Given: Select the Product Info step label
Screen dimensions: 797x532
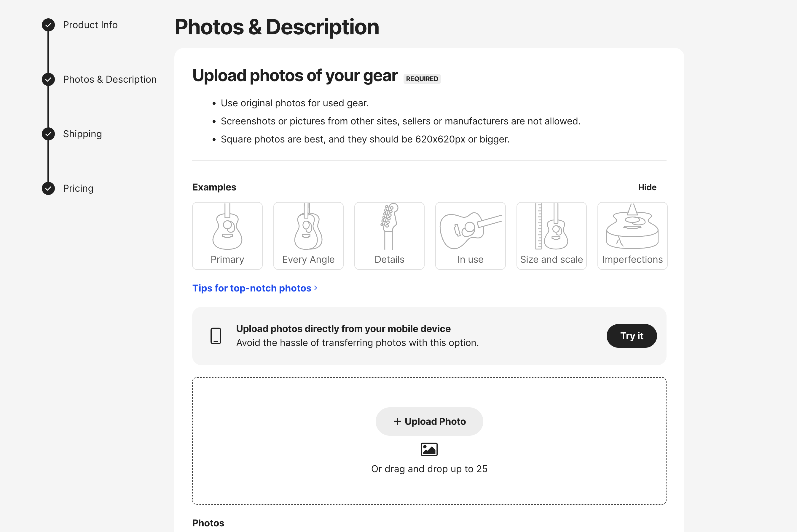Looking at the screenshot, I should pyautogui.click(x=90, y=24).
